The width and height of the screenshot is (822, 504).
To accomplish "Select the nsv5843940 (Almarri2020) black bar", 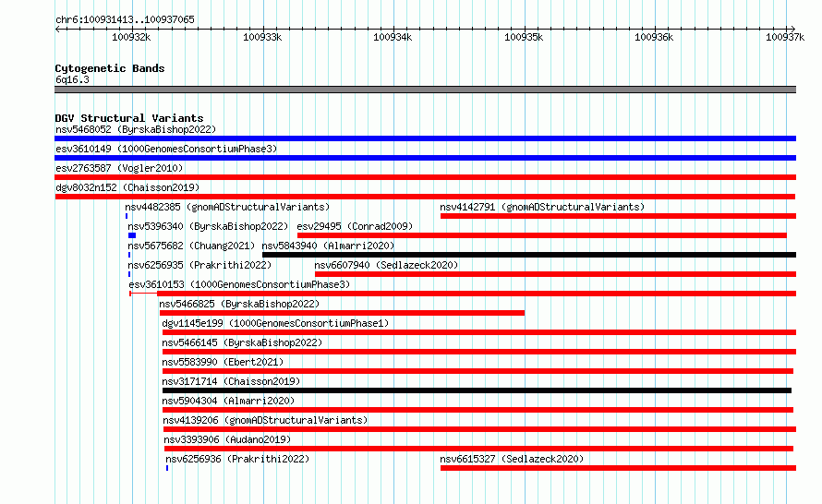I will tap(529, 255).
